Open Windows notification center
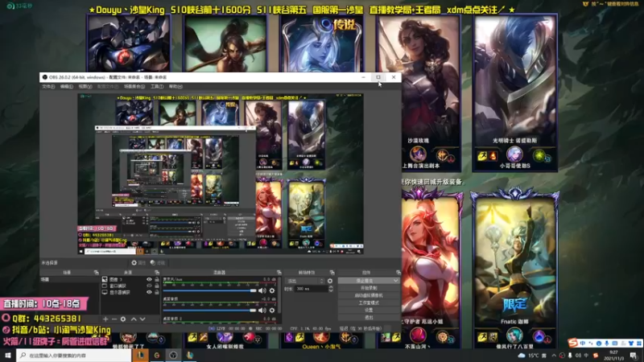644x362 pixels. pos(633,356)
